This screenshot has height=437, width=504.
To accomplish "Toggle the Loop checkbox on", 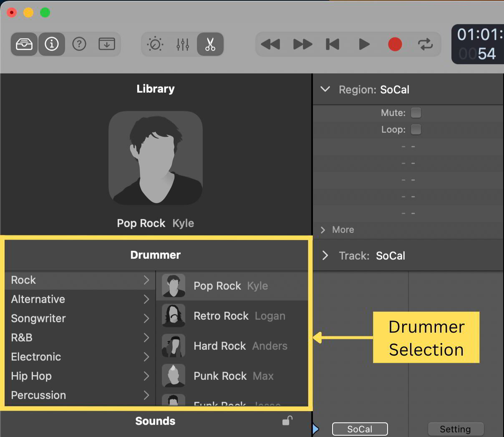I will tap(416, 129).
